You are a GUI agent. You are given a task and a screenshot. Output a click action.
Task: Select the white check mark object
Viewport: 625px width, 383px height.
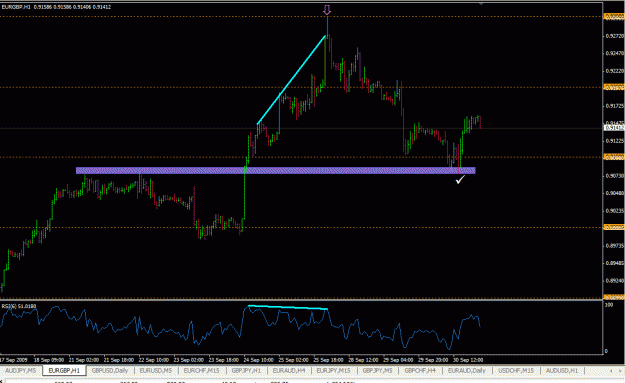pos(460,180)
